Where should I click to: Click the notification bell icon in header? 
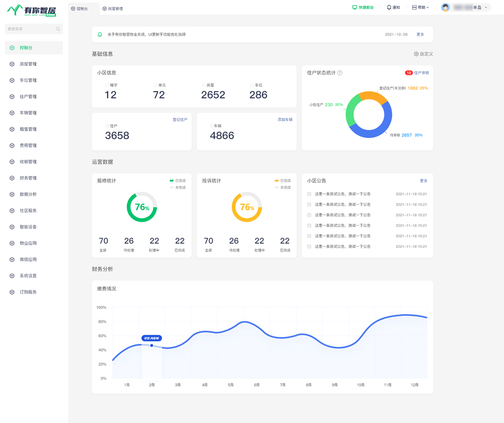389,7
